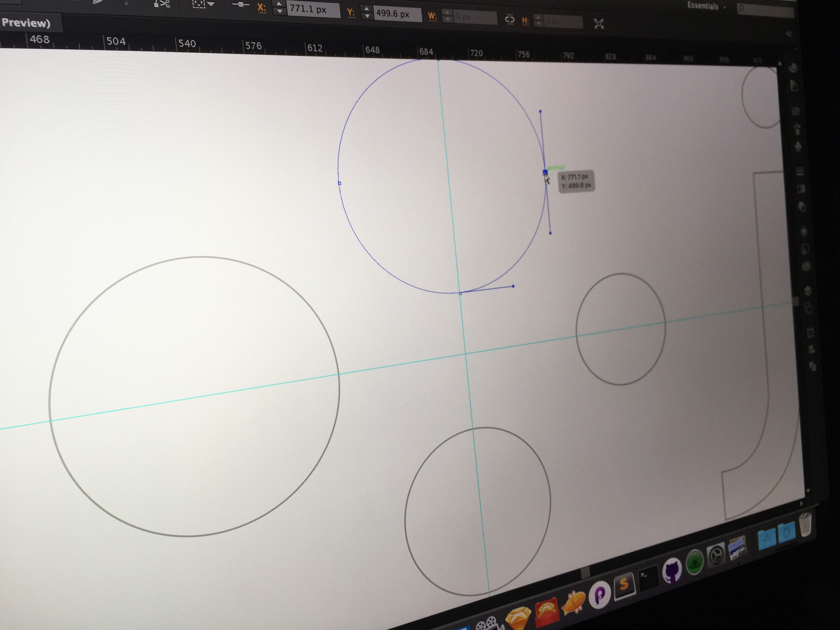Open the Gradient panel icon

click(801, 189)
